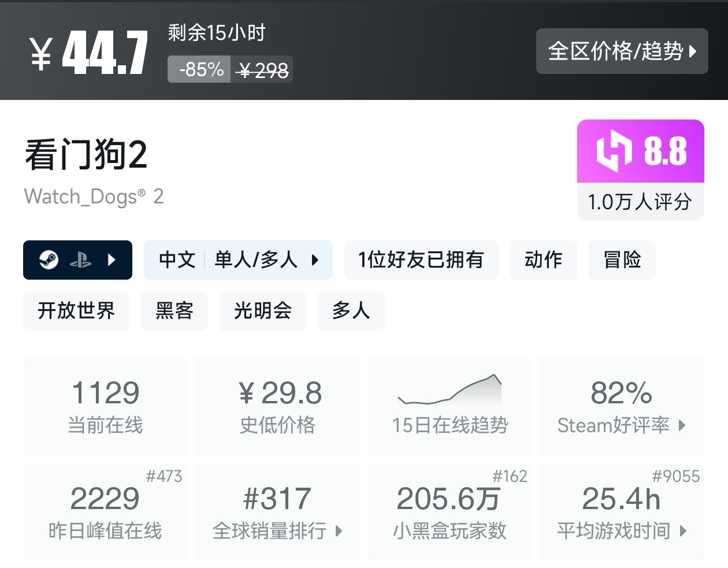Select the 冒险 genre tag
Viewport: 728px width, 568px height.
pos(622,260)
